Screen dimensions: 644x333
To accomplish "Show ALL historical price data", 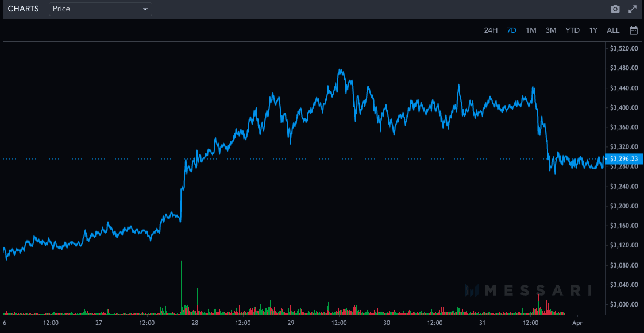I will (612, 30).
